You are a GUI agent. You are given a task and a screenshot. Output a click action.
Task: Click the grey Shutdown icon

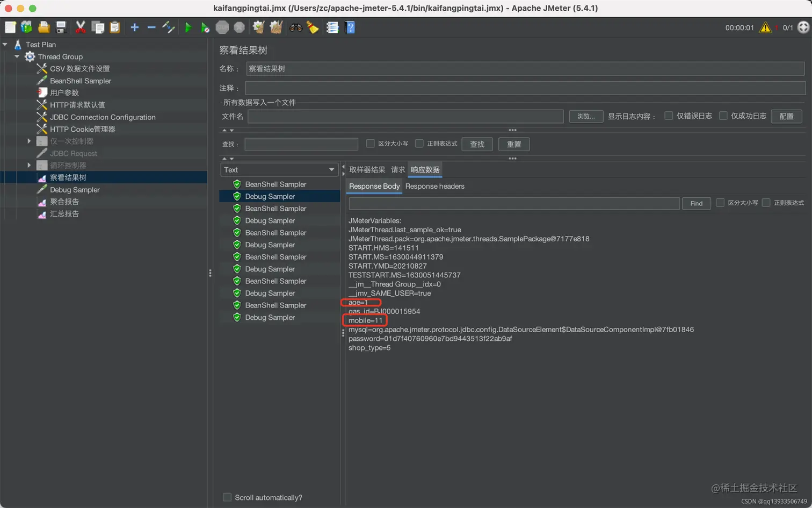[240, 27]
